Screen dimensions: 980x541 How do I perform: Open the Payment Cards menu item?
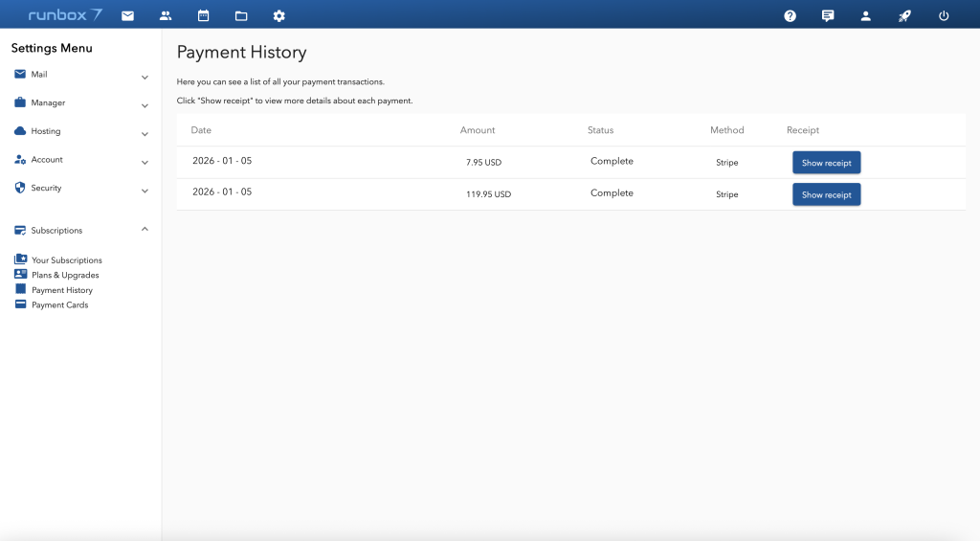click(x=59, y=305)
